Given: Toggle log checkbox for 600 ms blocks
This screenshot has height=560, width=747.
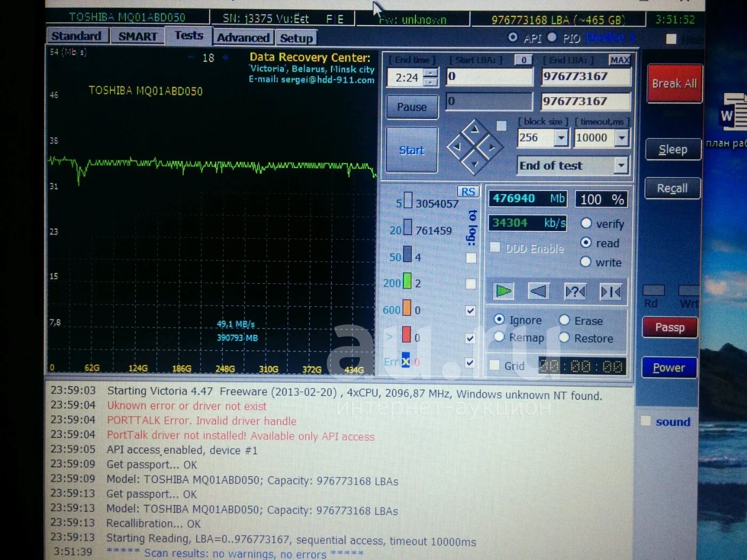Looking at the screenshot, I should [470, 310].
